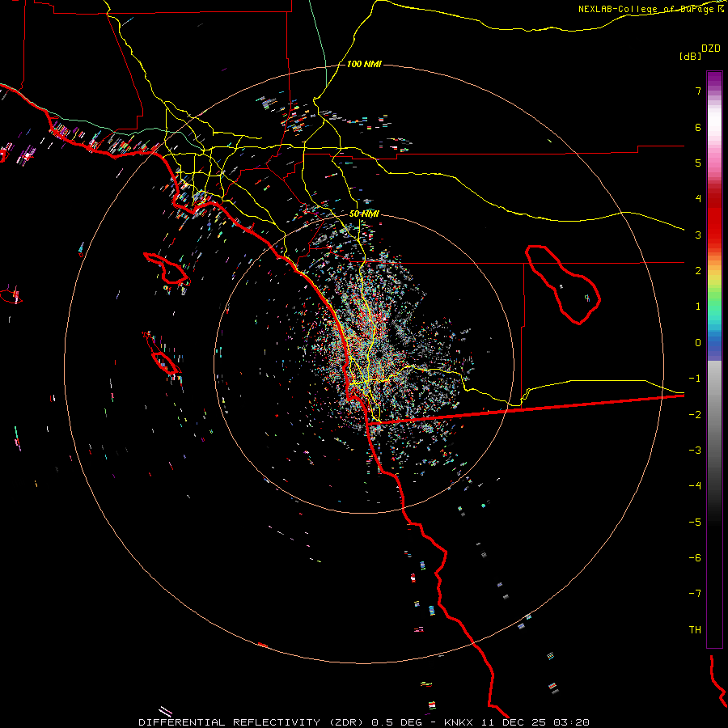Viewport: 728px width, 728px height.
Task: Click the 1 dB tick label on the scale
Action: coord(698,307)
